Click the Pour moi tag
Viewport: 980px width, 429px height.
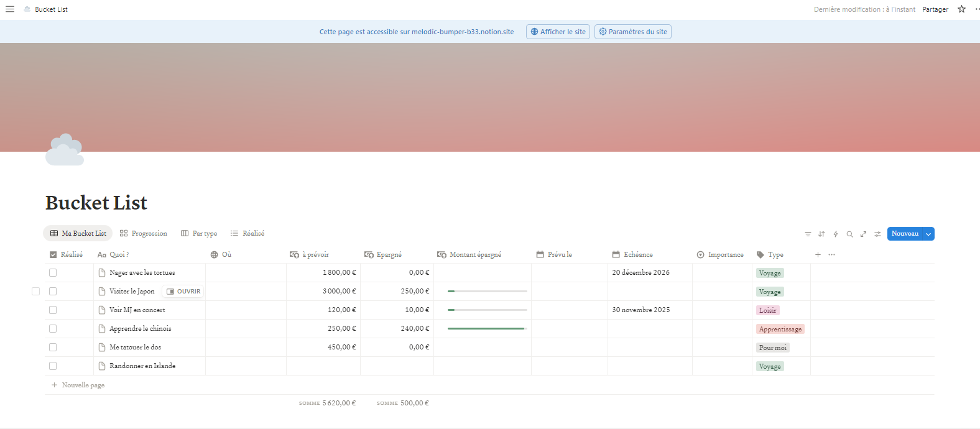point(773,348)
